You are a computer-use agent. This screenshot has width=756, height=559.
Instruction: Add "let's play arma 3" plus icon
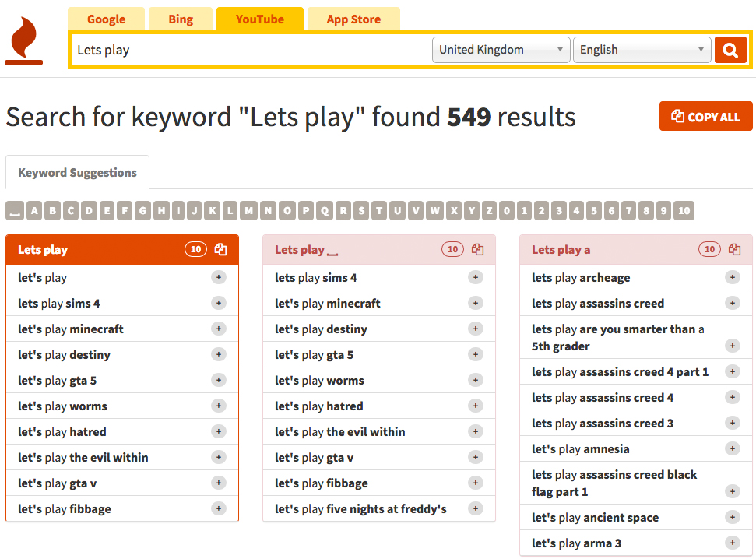pos(733,543)
